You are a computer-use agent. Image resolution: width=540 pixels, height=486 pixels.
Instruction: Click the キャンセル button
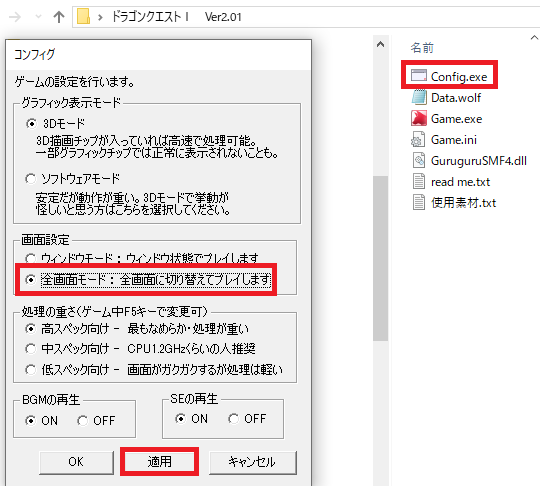click(x=252, y=462)
